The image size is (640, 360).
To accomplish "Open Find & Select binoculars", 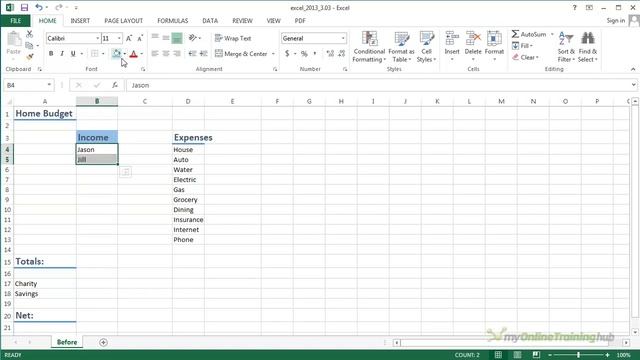I will click(588, 47).
